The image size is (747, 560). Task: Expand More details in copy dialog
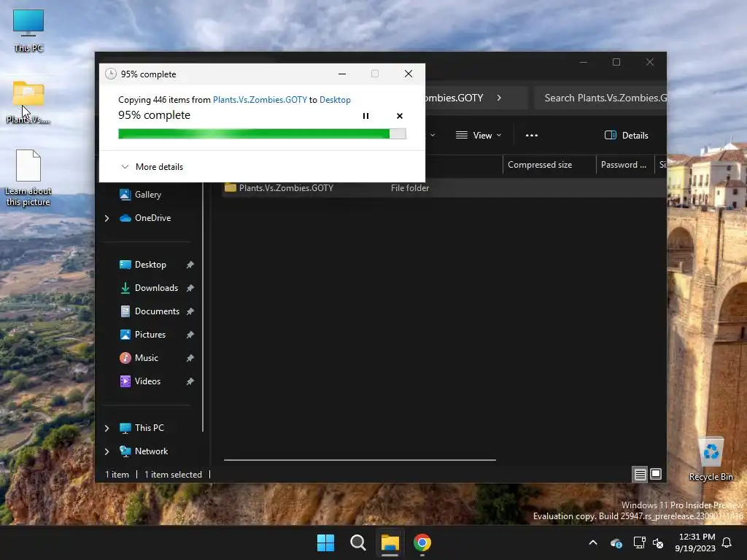click(x=152, y=167)
